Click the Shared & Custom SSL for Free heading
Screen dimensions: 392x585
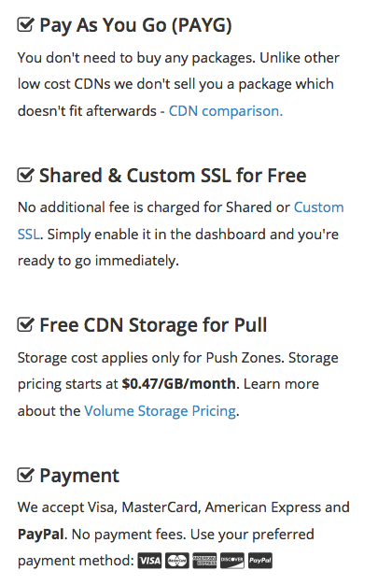click(x=173, y=175)
